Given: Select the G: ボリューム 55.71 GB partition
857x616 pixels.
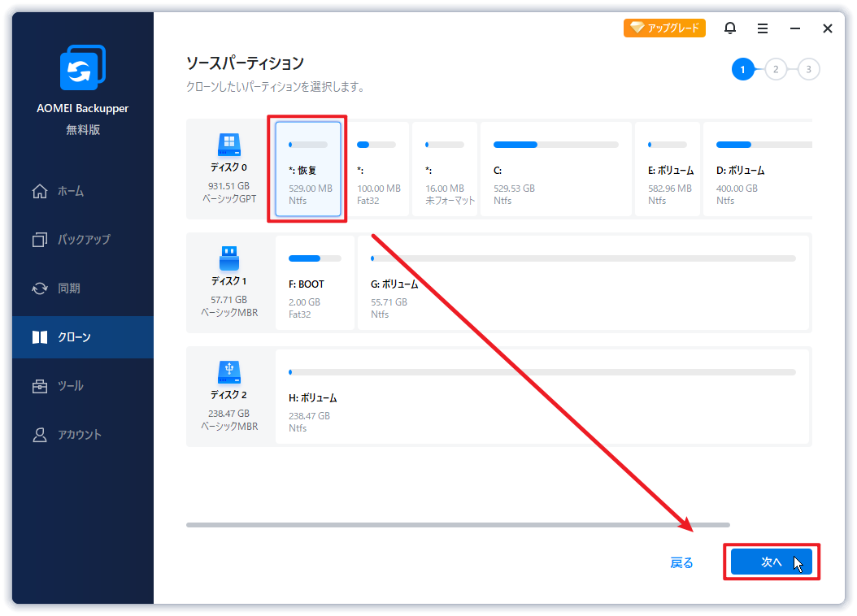Looking at the screenshot, I should tap(583, 283).
